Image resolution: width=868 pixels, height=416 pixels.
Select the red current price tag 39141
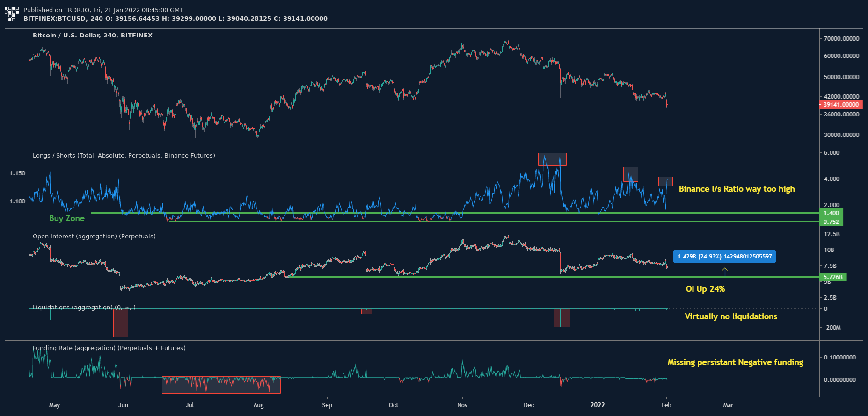pyautogui.click(x=840, y=105)
